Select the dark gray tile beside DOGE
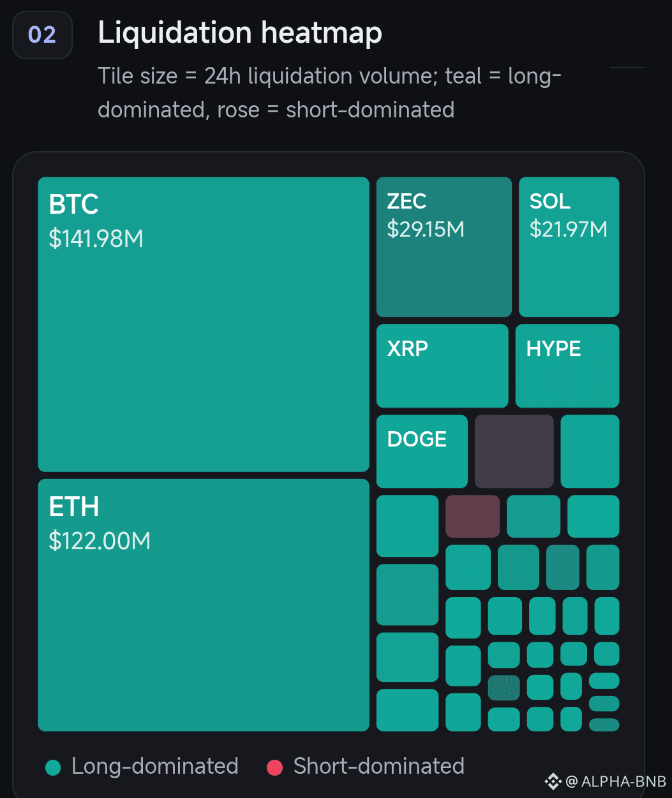 click(x=514, y=451)
